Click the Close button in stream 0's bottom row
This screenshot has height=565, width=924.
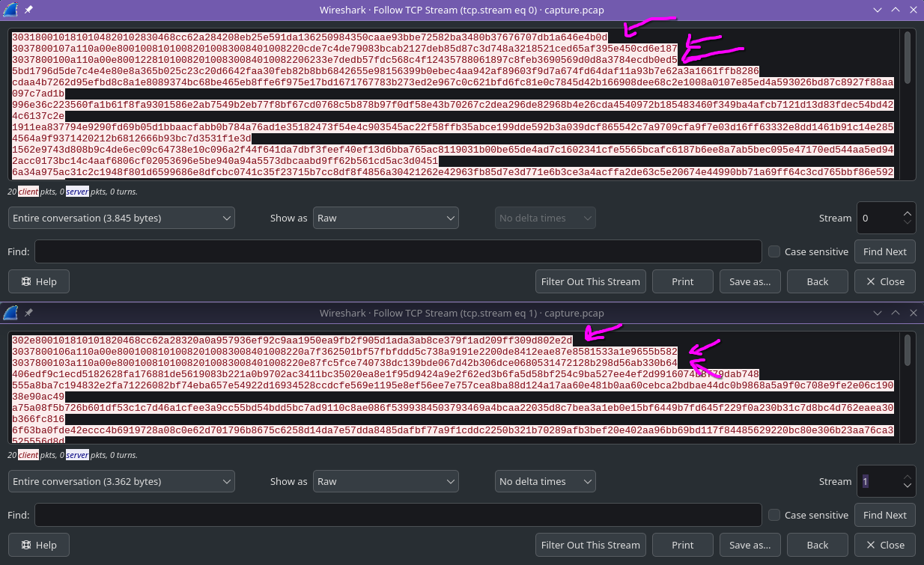click(885, 281)
